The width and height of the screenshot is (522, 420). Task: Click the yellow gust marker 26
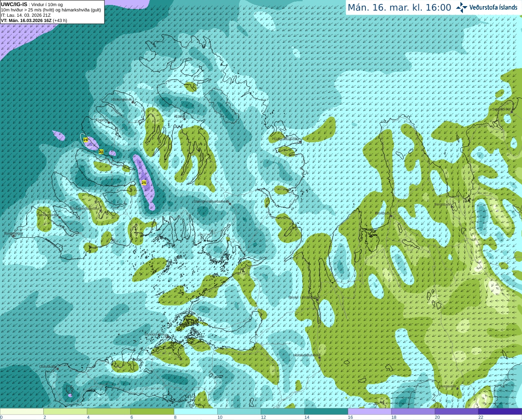tap(86, 140)
